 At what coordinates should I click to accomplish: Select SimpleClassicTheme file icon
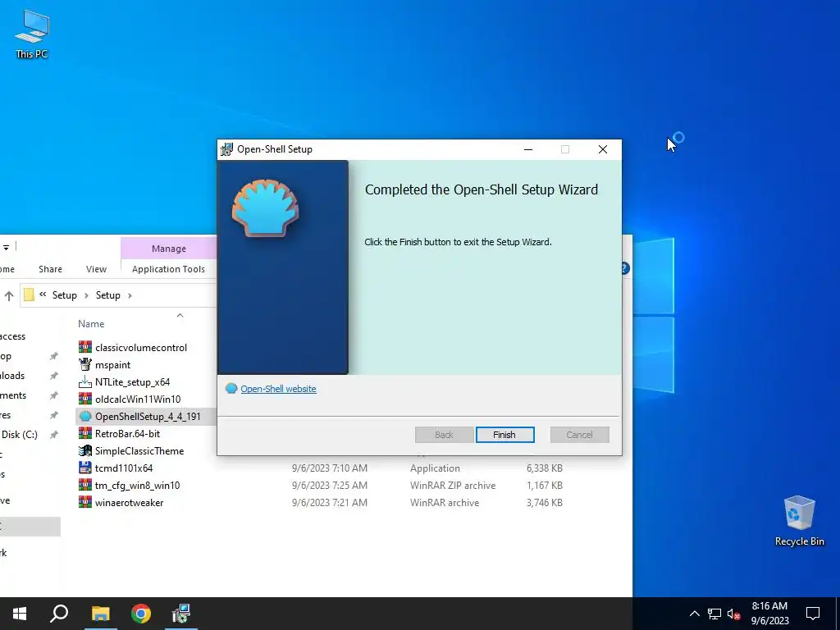coord(85,450)
